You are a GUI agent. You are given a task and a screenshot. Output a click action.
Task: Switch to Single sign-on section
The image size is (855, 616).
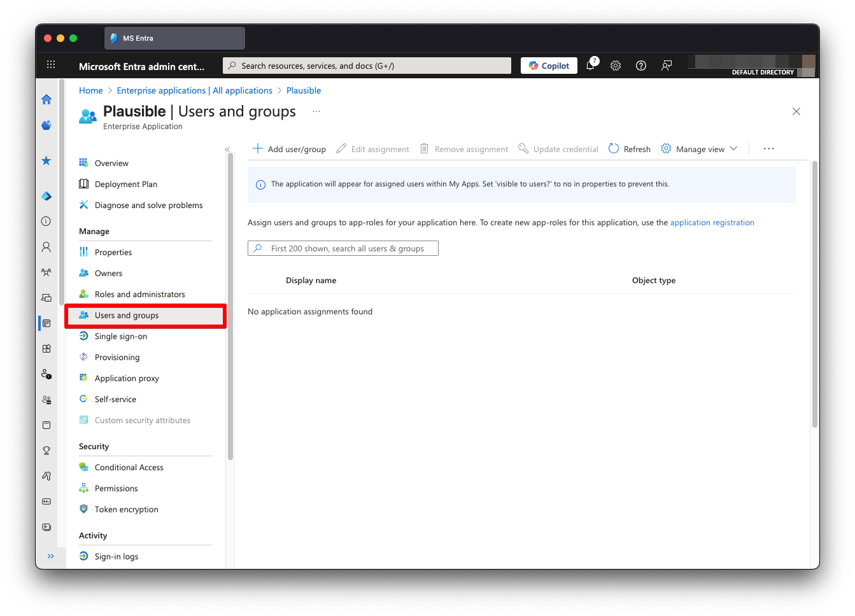pyautogui.click(x=122, y=336)
